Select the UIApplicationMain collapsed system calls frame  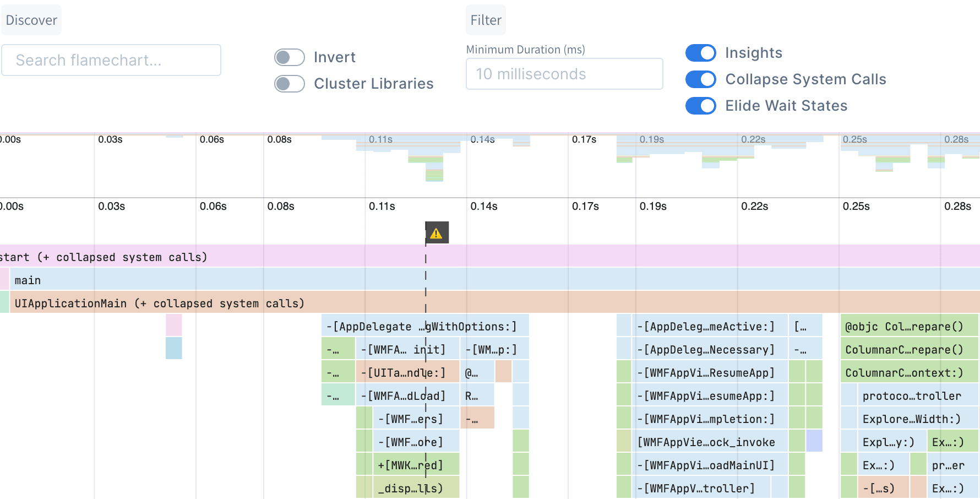point(220,303)
